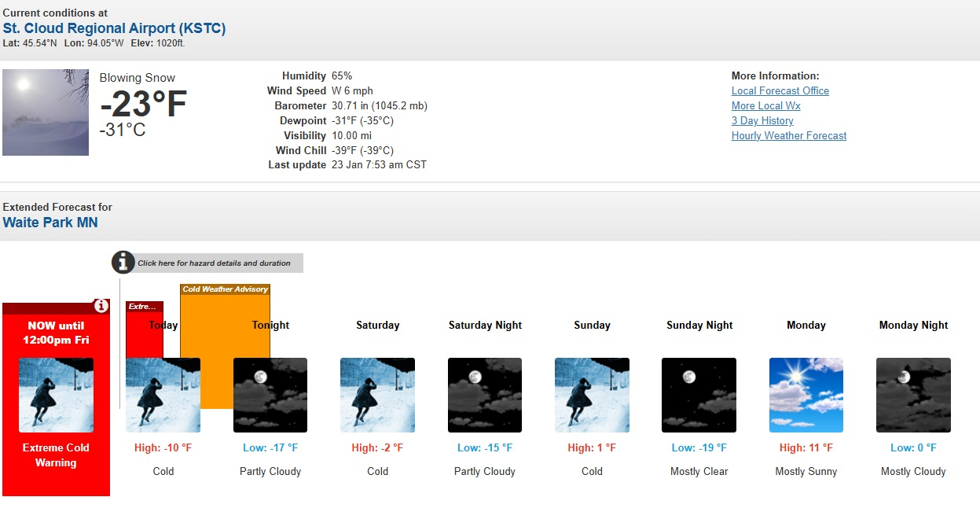Click the Tonight partly cloudy moon icon
This screenshot has height=508, width=980.
click(270, 395)
